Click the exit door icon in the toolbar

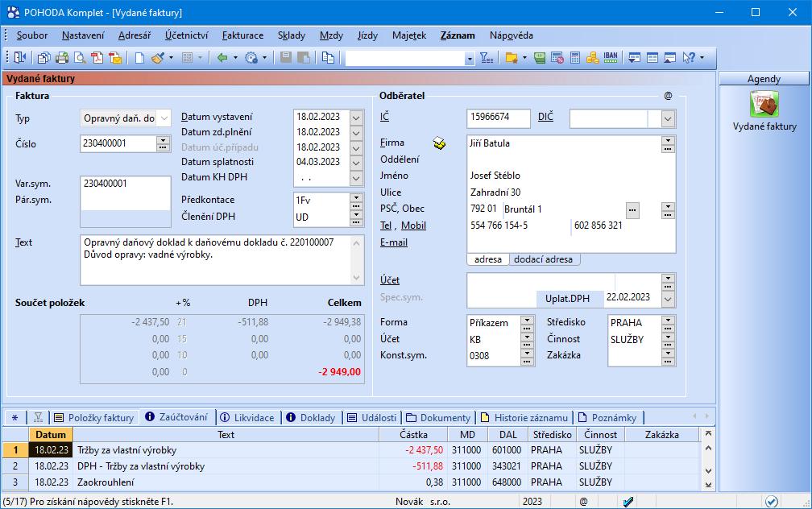point(19,57)
